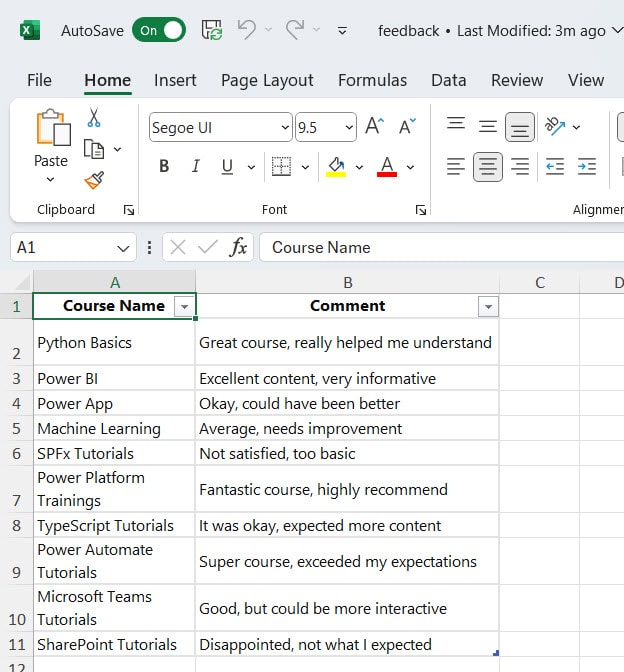The width and height of the screenshot is (624, 672).
Task: Open the Font Color palette dropdown
Action: coord(410,167)
